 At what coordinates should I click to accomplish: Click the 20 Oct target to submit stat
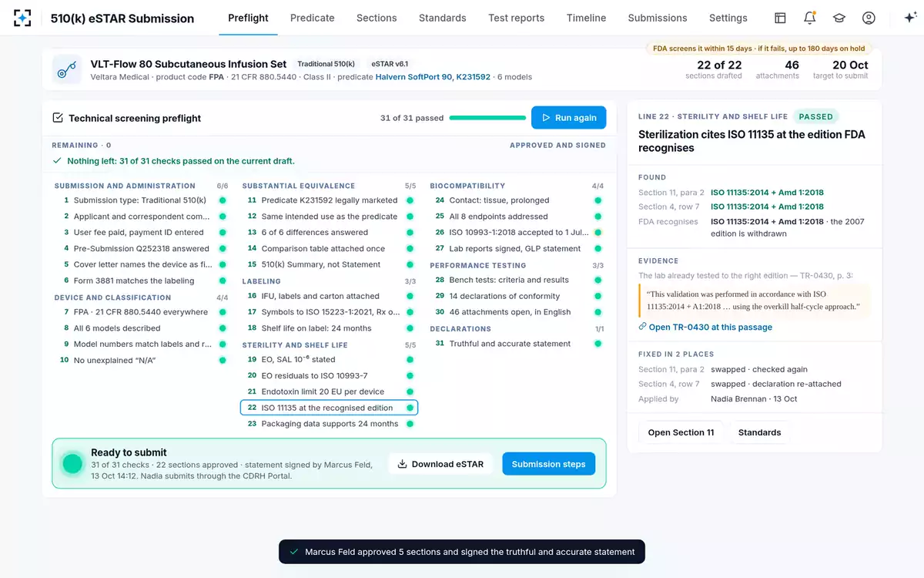point(840,69)
